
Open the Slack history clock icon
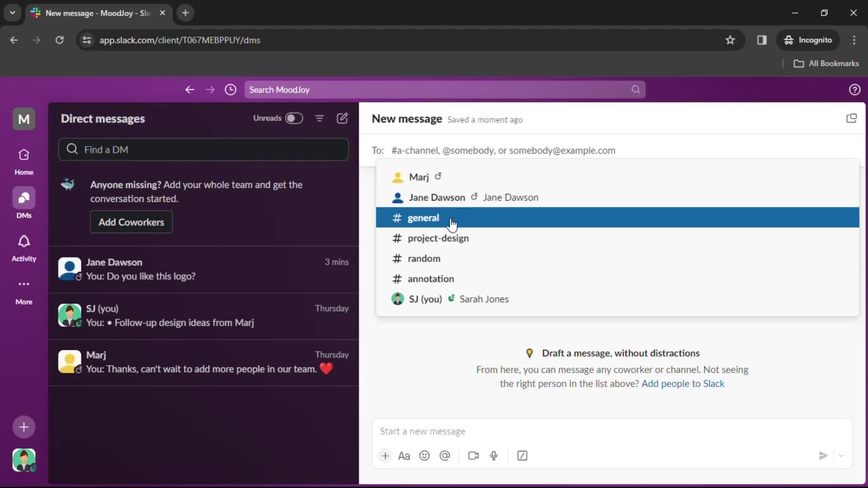point(231,90)
